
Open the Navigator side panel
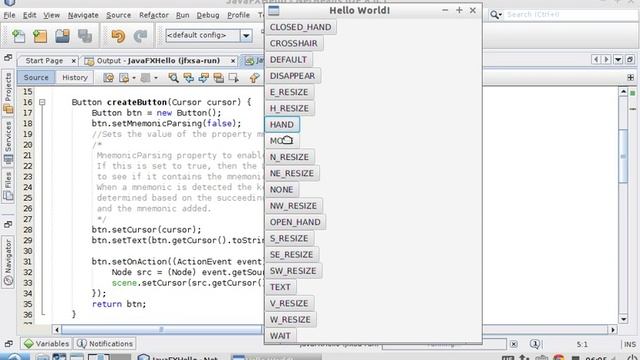(8, 262)
